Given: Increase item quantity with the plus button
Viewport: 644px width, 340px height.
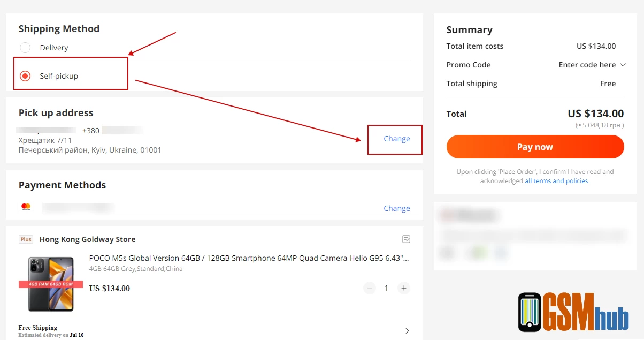Looking at the screenshot, I should [x=404, y=288].
